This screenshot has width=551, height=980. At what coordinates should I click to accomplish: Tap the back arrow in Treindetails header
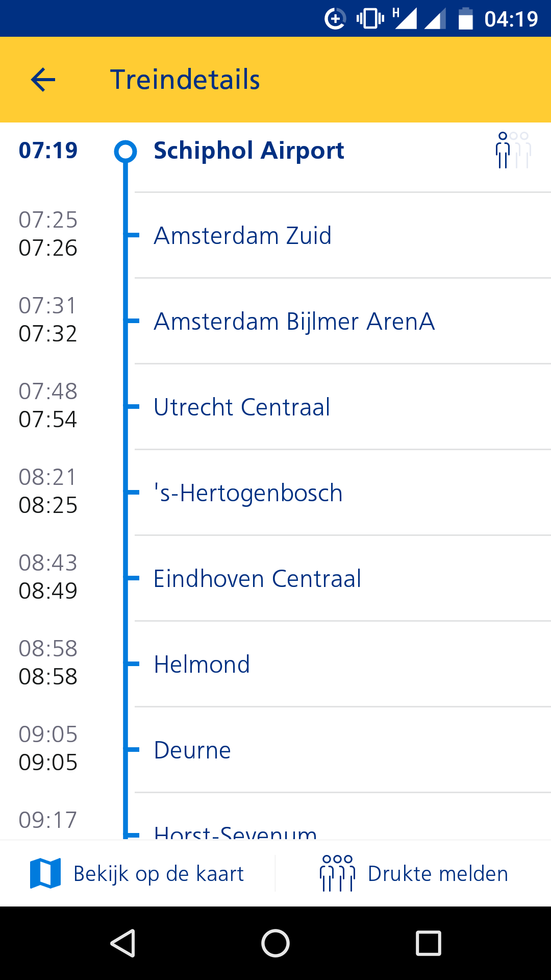click(x=43, y=80)
